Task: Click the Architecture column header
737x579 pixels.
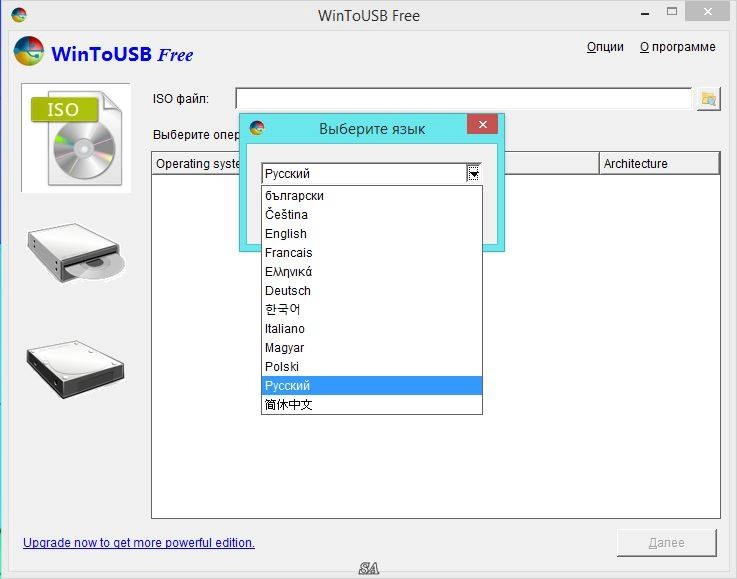Action: [659, 163]
